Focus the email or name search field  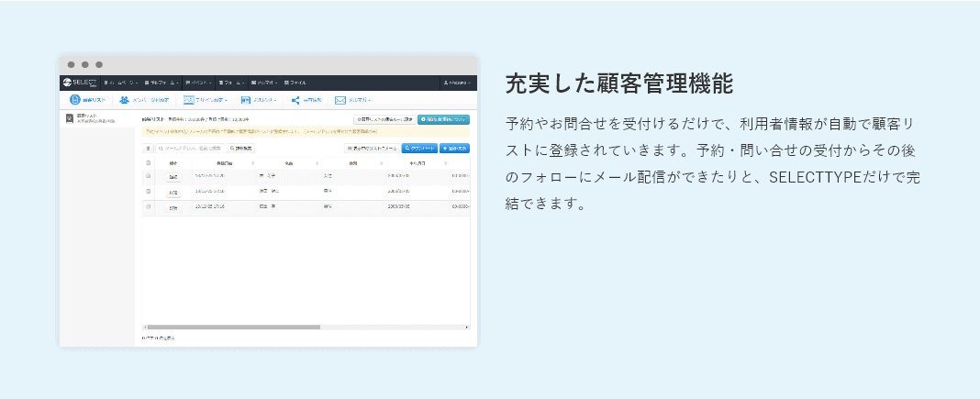pos(191,149)
